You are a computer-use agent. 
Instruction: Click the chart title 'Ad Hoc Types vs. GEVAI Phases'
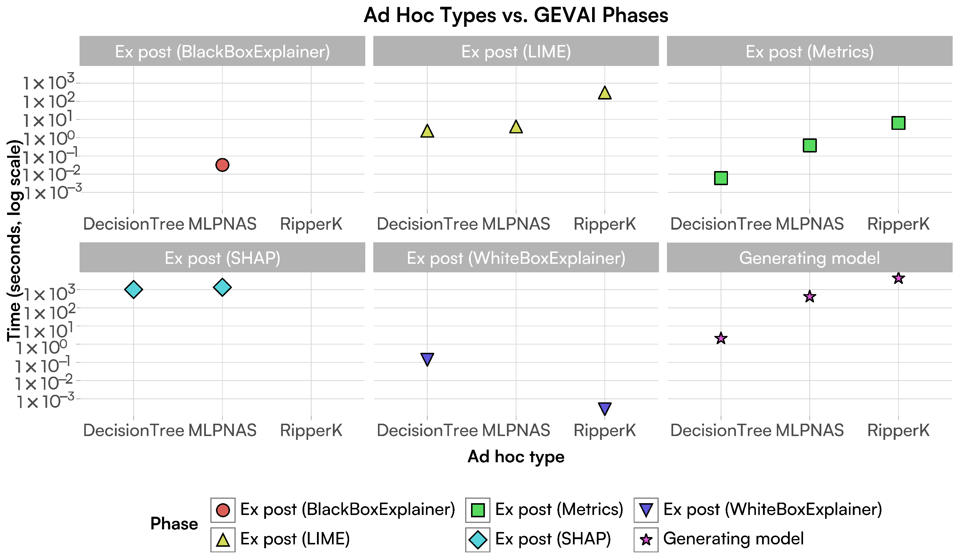(516, 15)
